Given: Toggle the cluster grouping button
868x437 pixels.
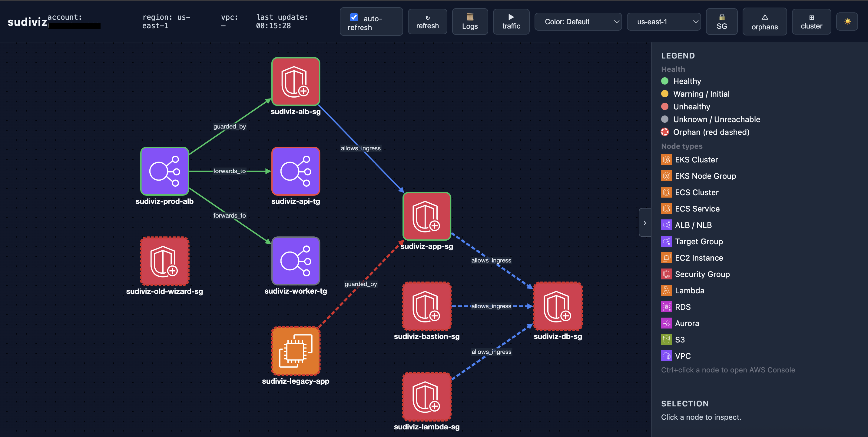Looking at the screenshot, I should tap(811, 22).
